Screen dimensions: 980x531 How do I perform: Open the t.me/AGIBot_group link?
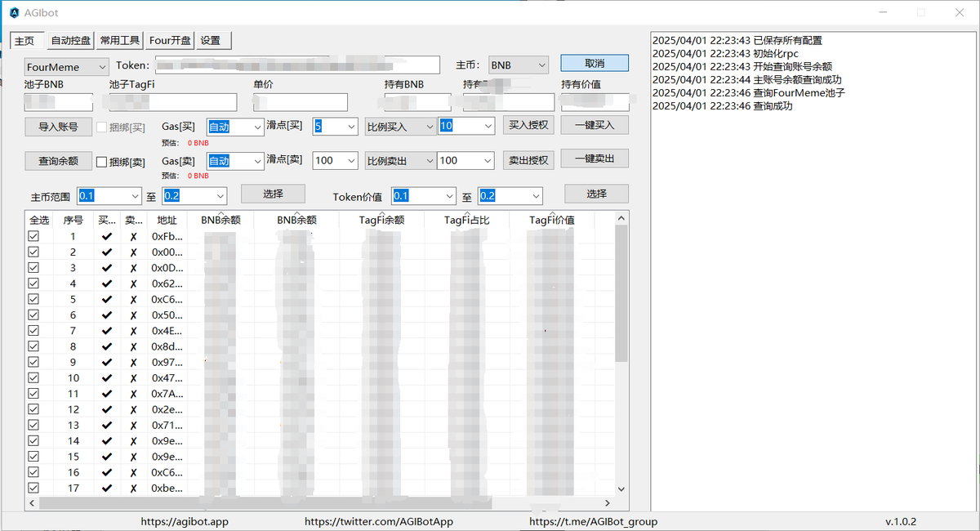click(x=593, y=521)
